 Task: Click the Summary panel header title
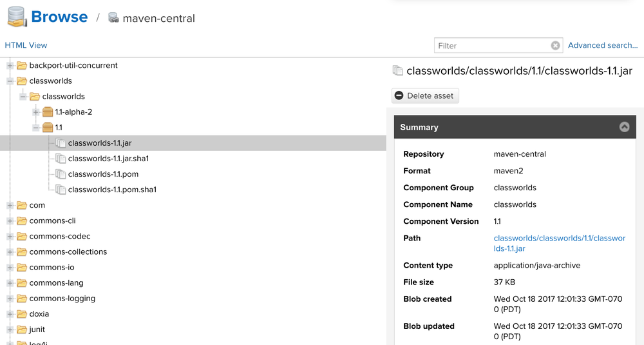[419, 128]
